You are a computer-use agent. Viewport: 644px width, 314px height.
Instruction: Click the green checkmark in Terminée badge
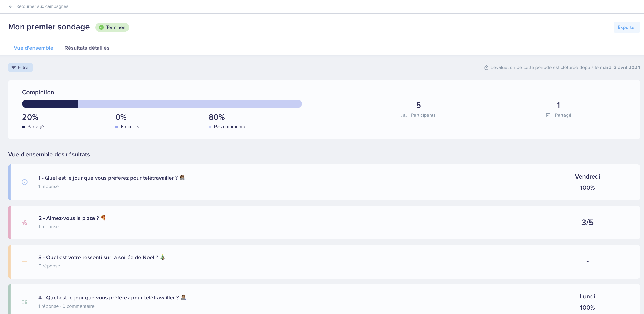click(x=102, y=27)
